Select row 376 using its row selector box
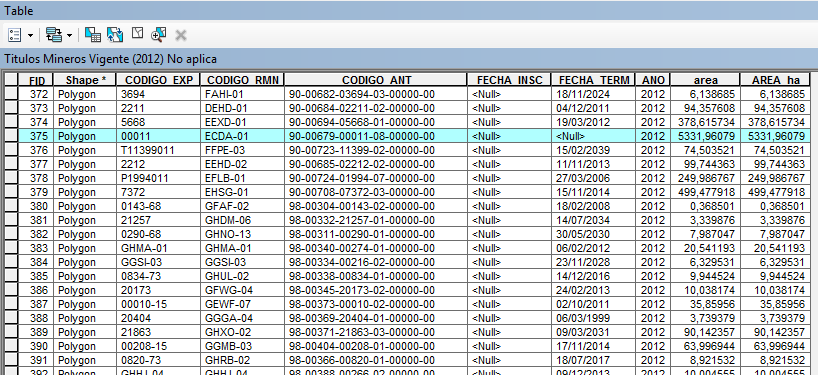This screenshot has height=375, width=818. click(x=11, y=150)
